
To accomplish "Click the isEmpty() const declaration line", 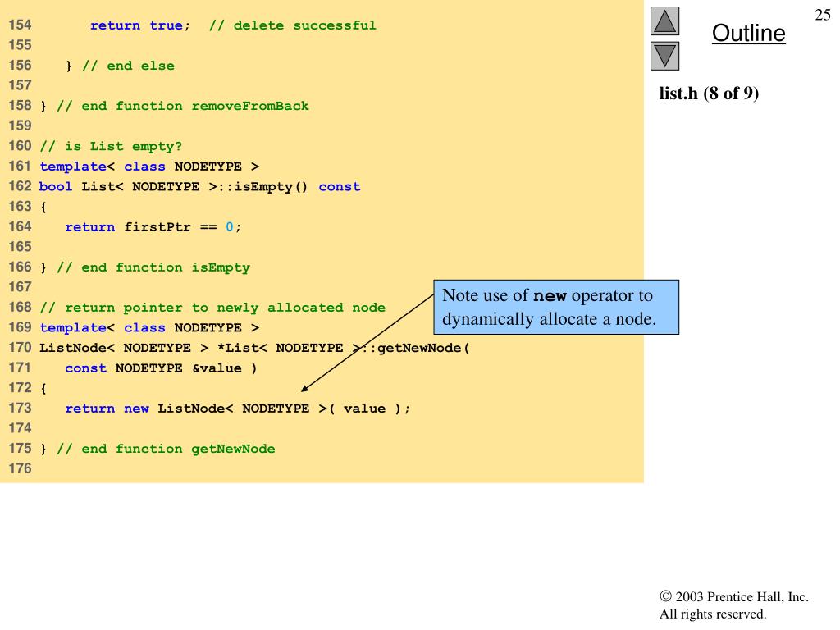I will [200, 187].
